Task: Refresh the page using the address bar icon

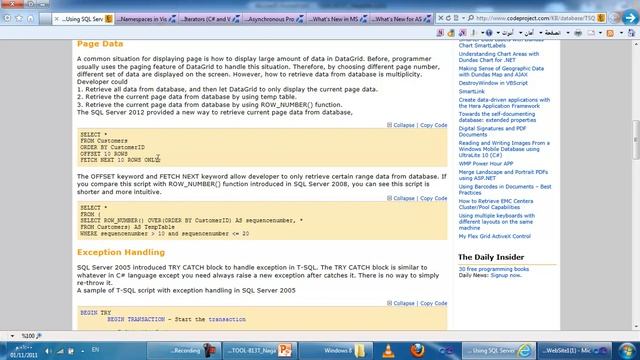Action: (448, 18)
